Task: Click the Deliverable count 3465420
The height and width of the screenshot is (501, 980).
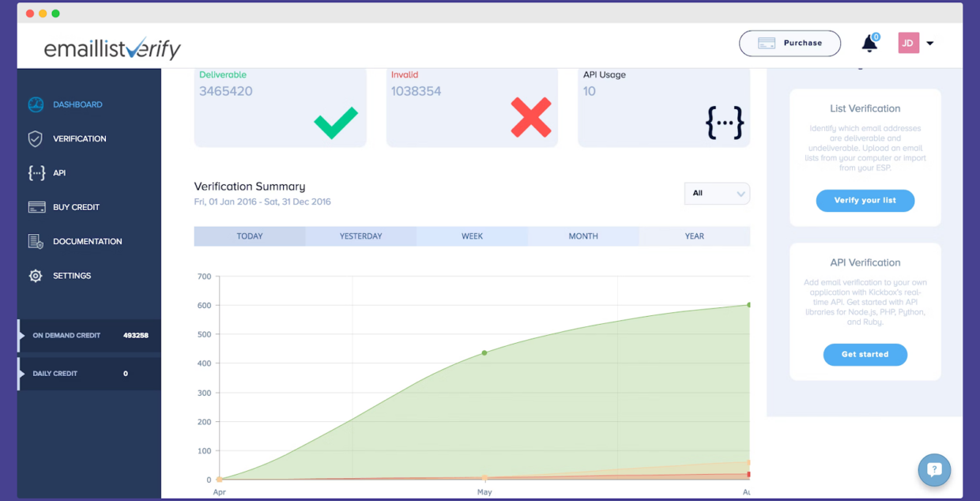Action: pos(226,92)
